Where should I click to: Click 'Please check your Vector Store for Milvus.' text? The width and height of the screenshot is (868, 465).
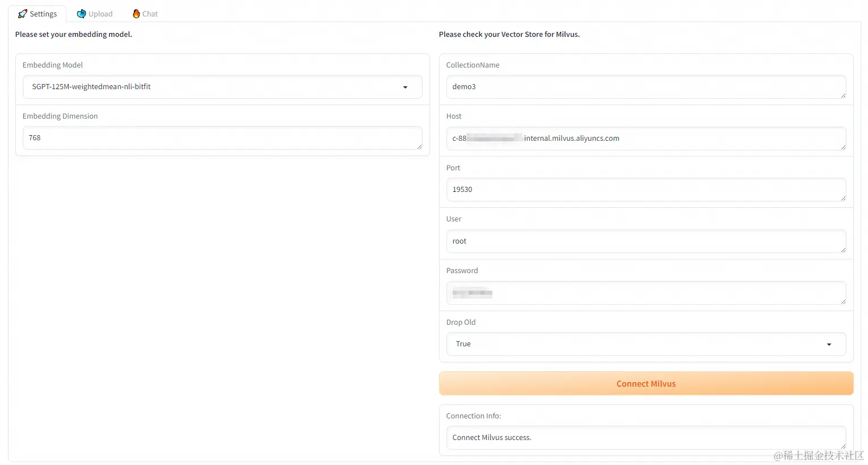pos(509,35)
